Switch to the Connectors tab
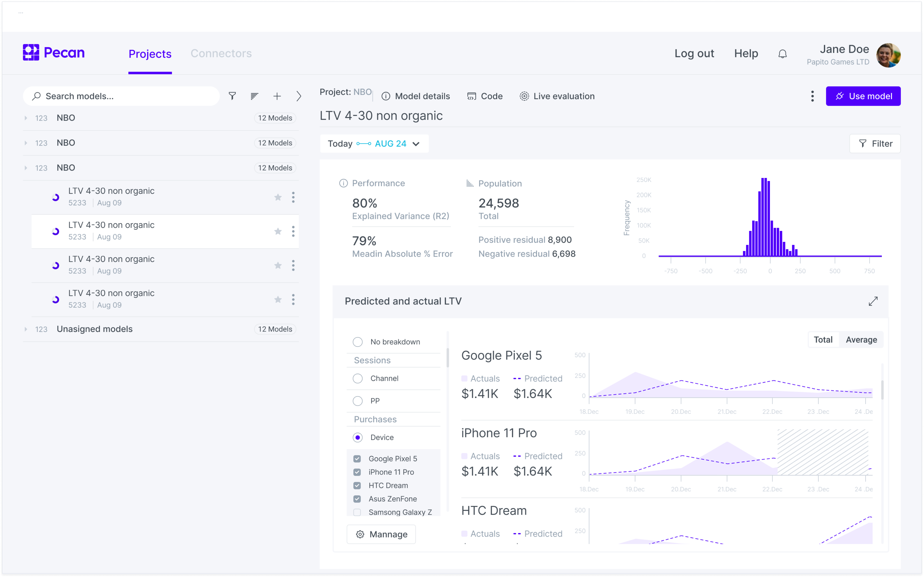 (x=221, y=54)
